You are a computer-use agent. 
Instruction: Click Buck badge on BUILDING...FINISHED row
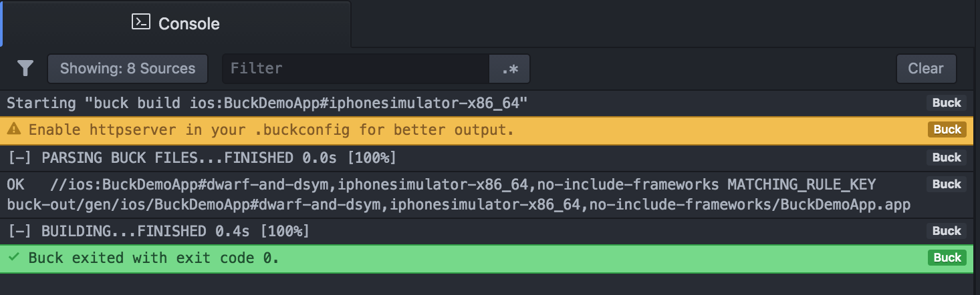(x=947, y=231)
